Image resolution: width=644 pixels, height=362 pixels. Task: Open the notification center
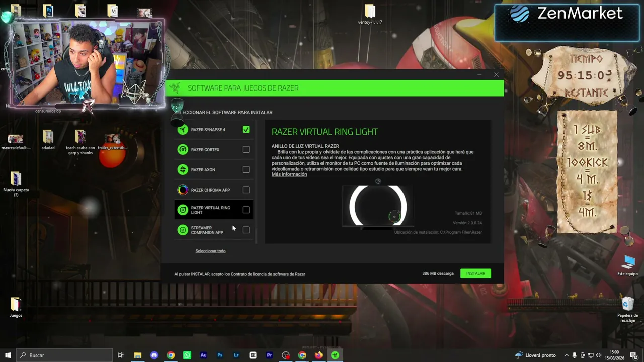tap(634, 355)
